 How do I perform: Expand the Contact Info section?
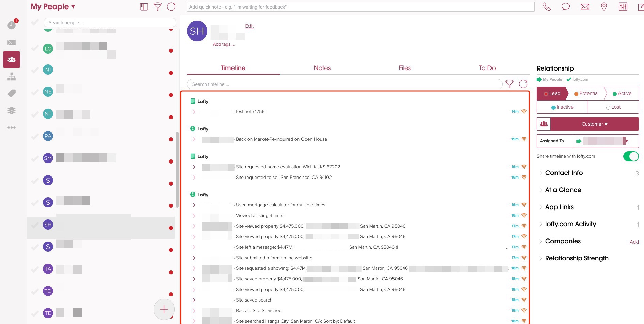tap(564, 173)
